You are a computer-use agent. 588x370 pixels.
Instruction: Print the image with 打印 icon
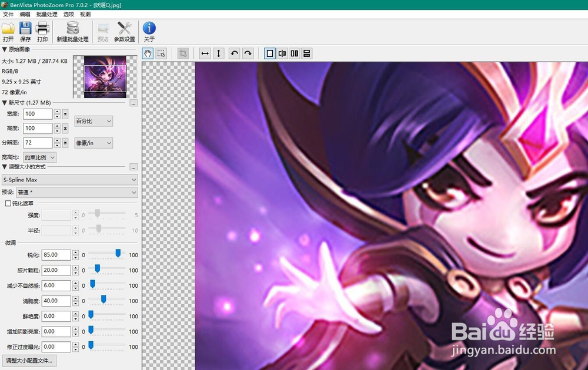42,32
